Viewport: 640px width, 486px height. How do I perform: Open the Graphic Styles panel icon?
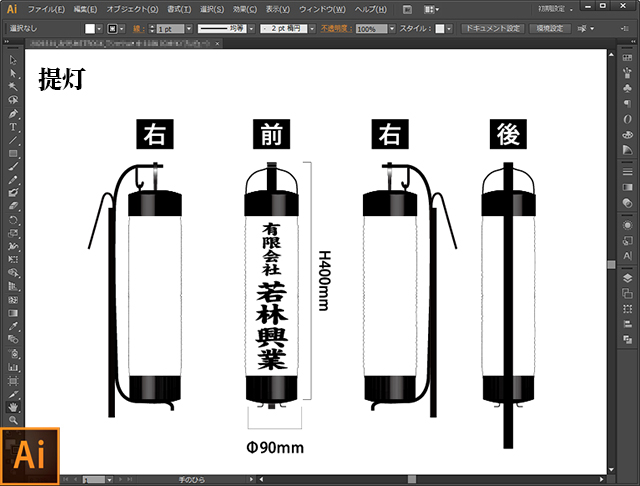click(x=627, y=240)
